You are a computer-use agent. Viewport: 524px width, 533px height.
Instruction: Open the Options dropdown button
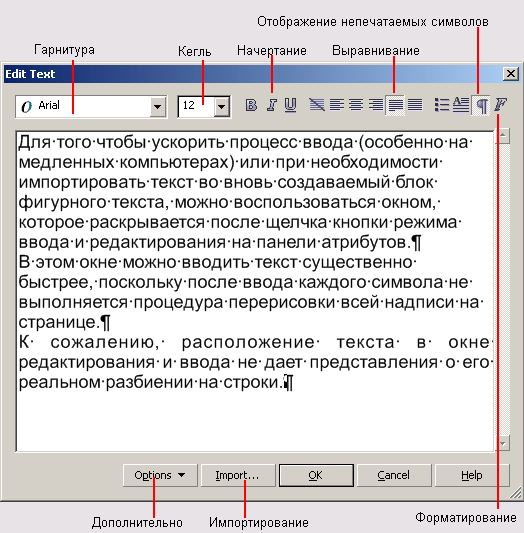point(160,475)
